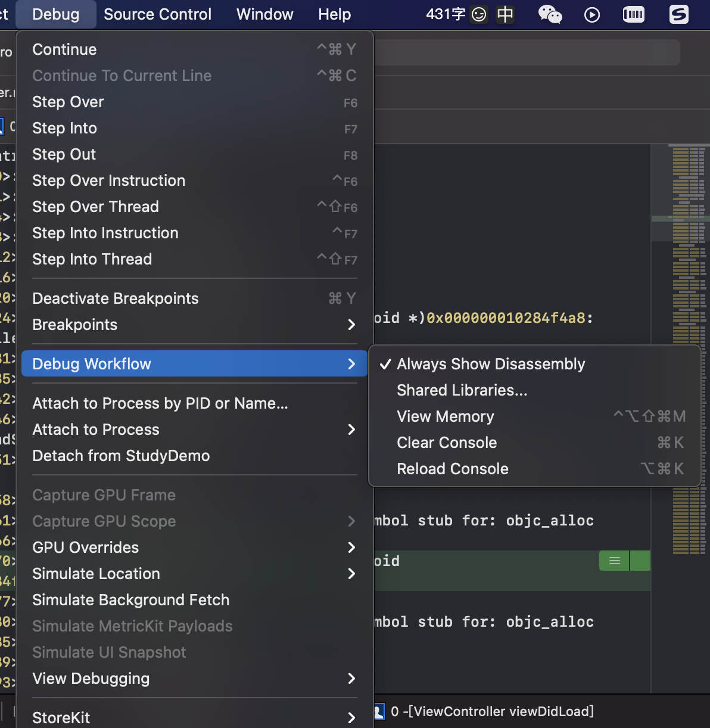Open the Window menu
The image size is (710, 728).
tap(265, 14)
